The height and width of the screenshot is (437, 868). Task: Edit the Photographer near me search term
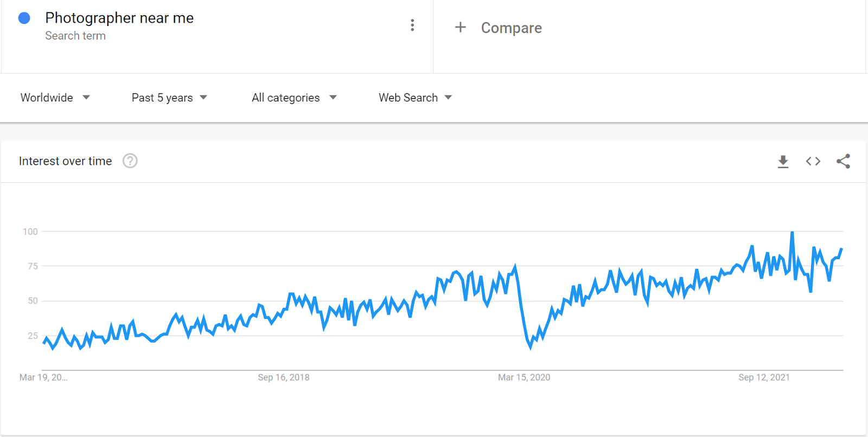(x=119, y=18)
